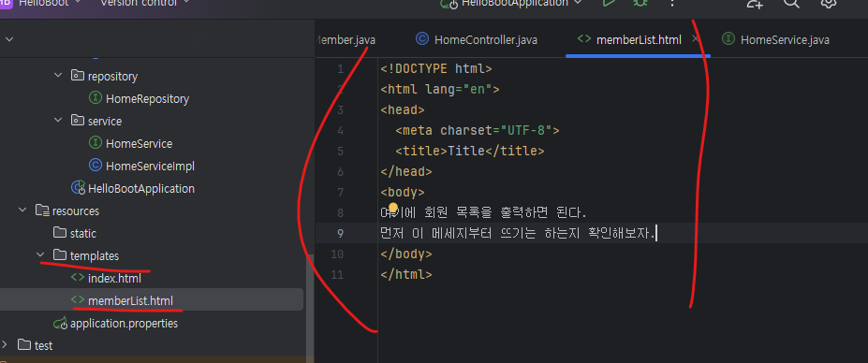Select HomeServiceImpl in project tree
The height and width of the screenshot is (363, 868).
click(150, 166)
